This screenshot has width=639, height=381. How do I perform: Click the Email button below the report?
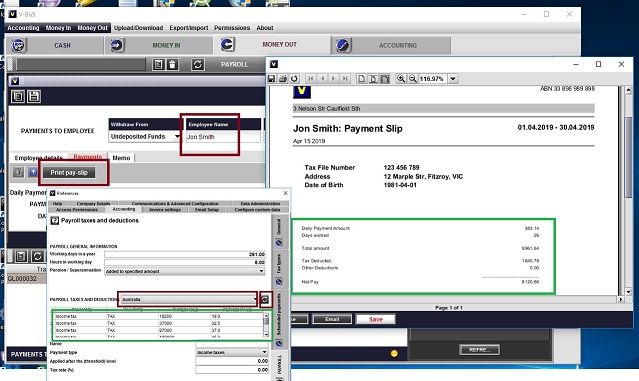pos(332,319)
